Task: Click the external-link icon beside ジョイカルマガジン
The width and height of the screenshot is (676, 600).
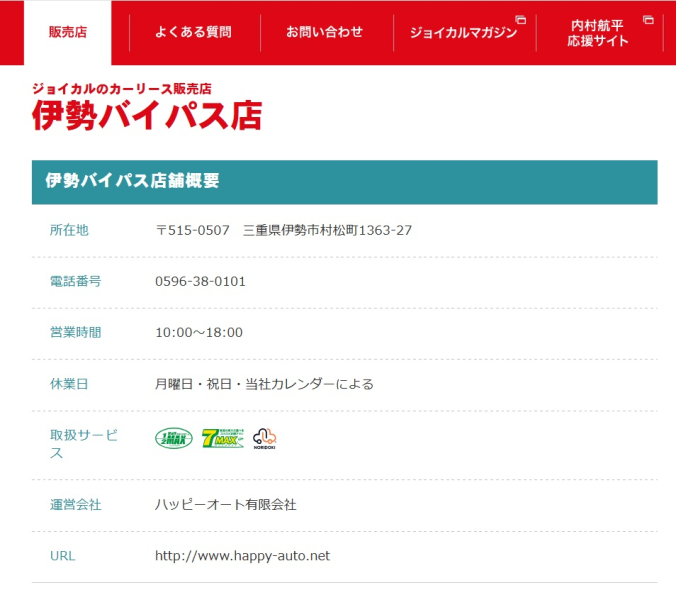Action: [521, 19]
